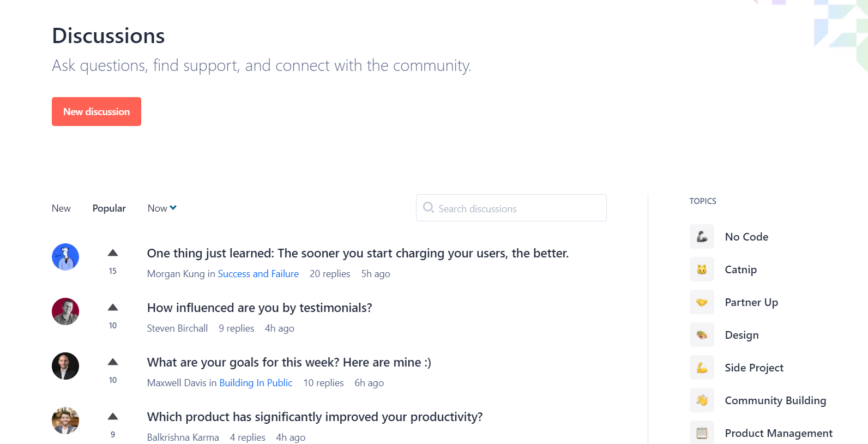Upvote the testimonials discussion
This screenshot has width=868, height=444.
tap(113, 308)
